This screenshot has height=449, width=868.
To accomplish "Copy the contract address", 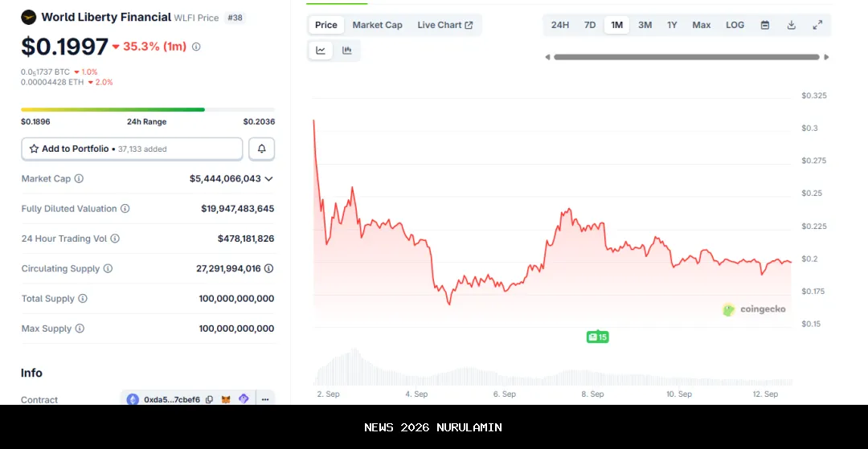I will tap(210, 399).
